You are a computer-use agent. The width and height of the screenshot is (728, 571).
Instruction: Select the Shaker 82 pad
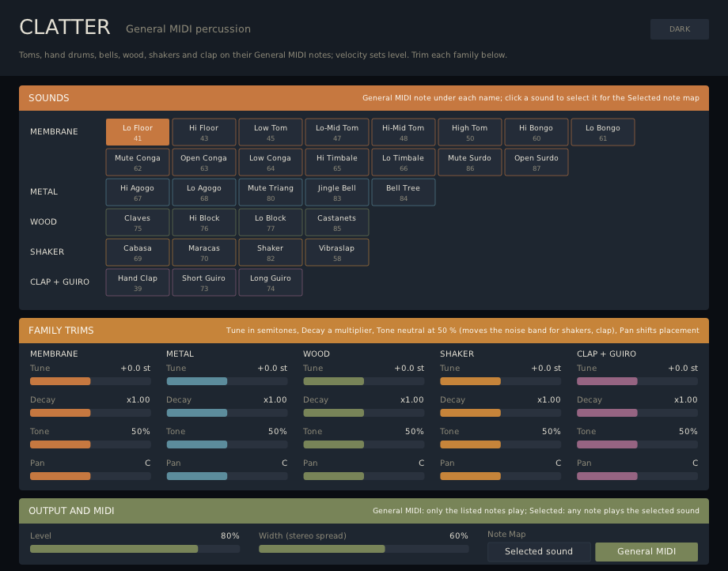(271, 253)
